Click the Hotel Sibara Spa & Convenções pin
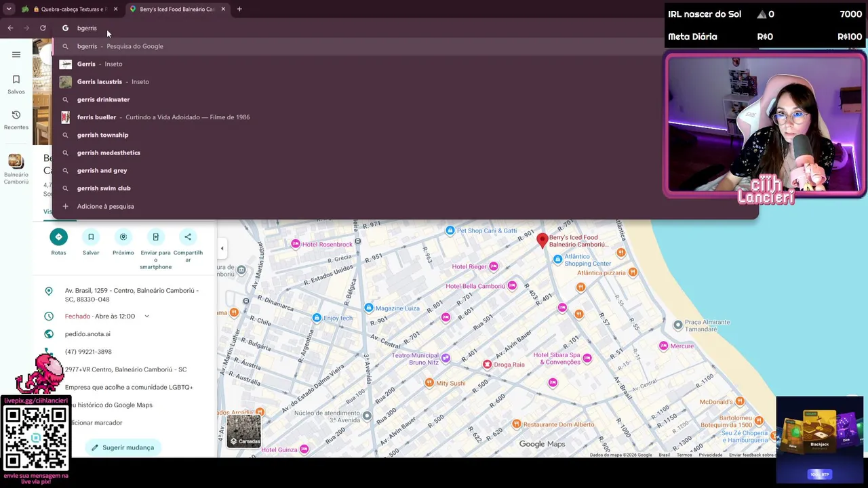 pos(587,358)
